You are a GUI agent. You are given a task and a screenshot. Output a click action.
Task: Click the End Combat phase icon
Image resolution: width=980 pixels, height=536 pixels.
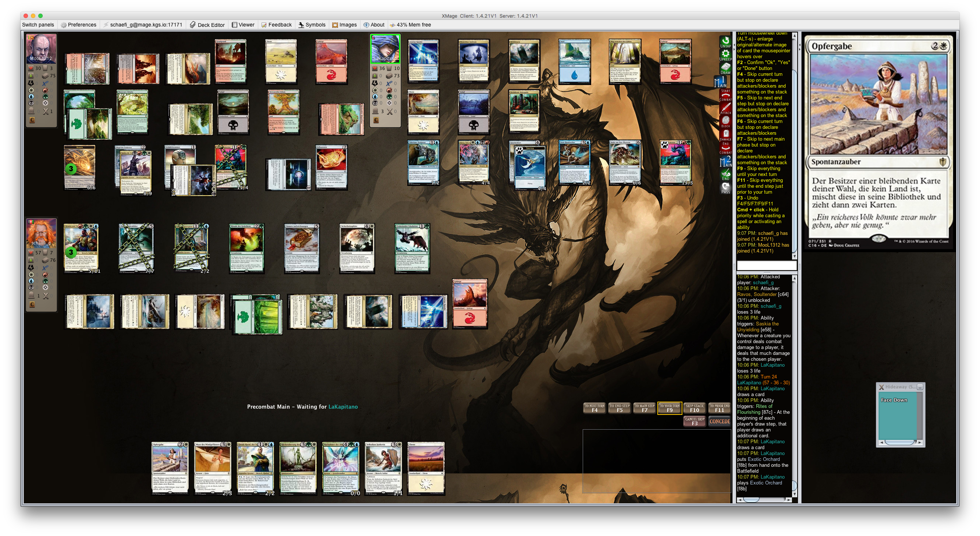coord(725,148)
